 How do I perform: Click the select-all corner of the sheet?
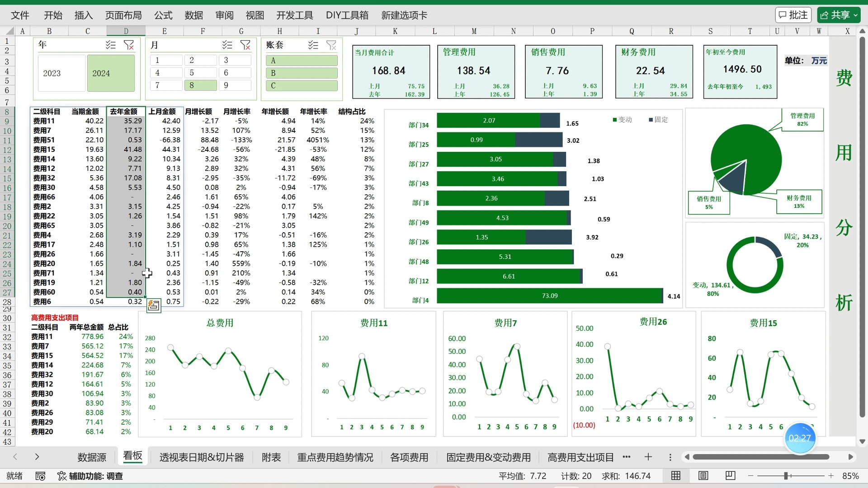[x=9, y=31]
